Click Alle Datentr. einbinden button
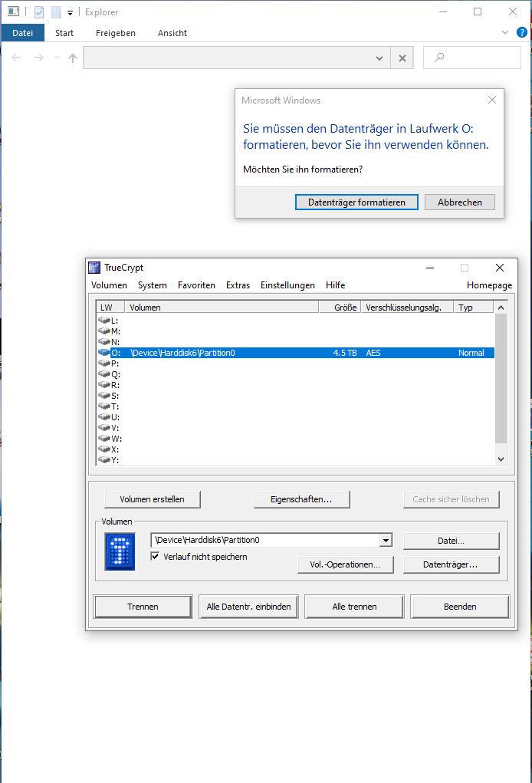 [248, 607]
